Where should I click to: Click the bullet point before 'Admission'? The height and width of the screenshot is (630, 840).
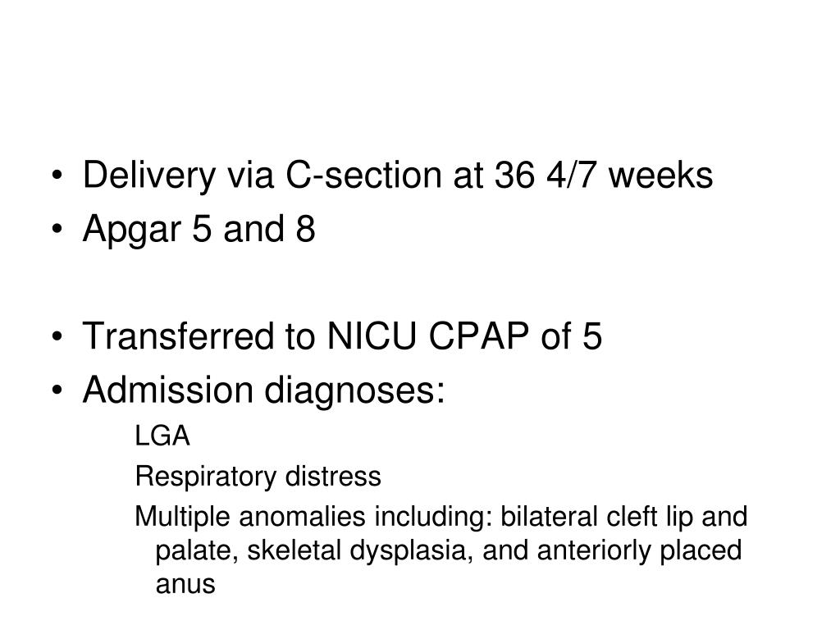[57, 390]
